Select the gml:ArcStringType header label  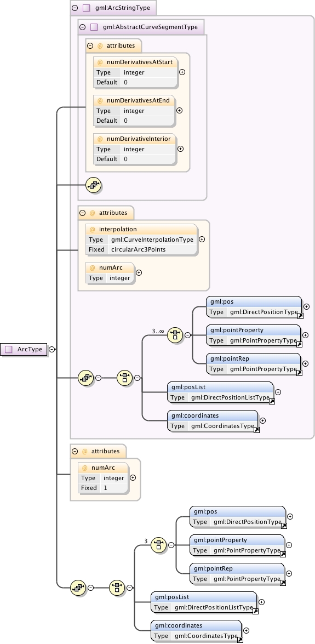(122, 8)
